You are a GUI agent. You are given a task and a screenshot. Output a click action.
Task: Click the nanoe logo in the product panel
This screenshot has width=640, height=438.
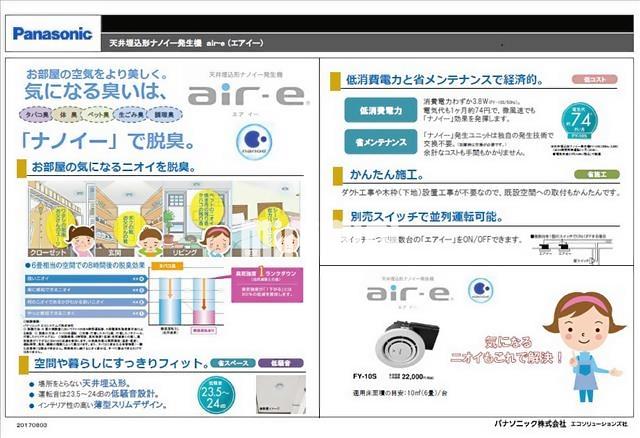pos(480,290)
